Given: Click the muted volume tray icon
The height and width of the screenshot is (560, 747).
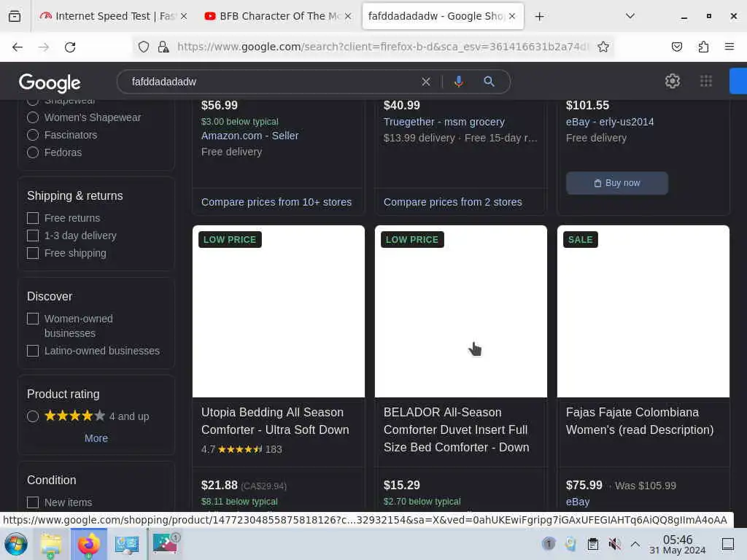Looking at the screenshot, I should [x=614, y=544].
